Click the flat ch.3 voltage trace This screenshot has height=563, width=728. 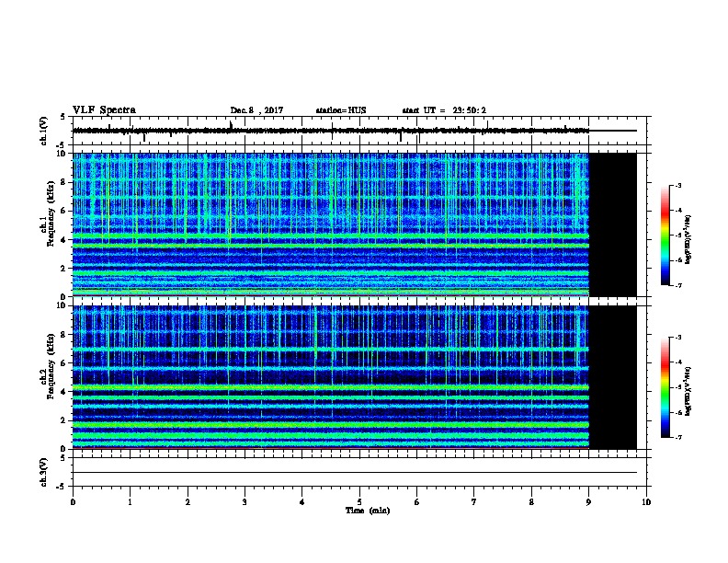pos(355,473)
